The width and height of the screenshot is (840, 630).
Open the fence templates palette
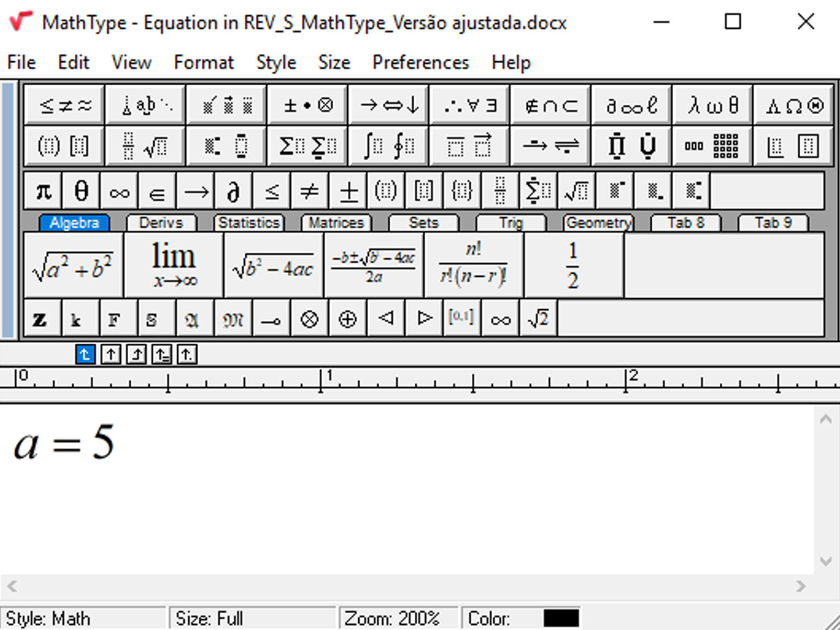(x=64, y=145)
